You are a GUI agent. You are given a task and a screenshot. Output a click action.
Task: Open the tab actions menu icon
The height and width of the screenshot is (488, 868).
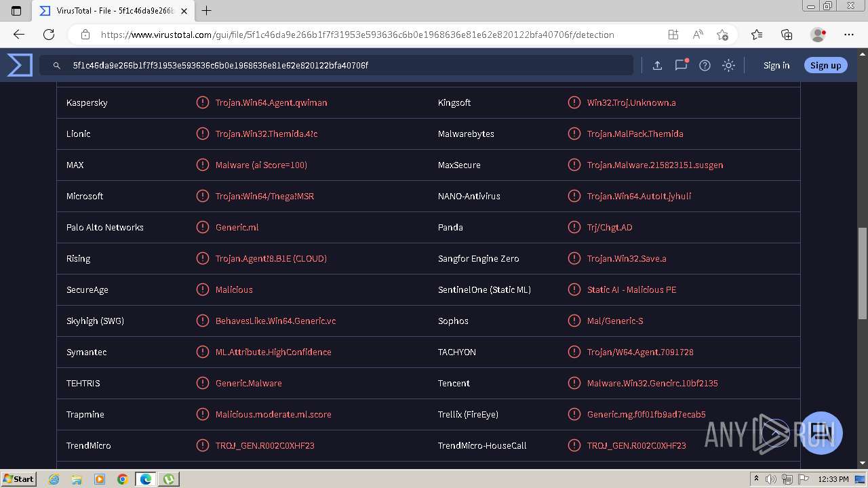tap(16, 11)
